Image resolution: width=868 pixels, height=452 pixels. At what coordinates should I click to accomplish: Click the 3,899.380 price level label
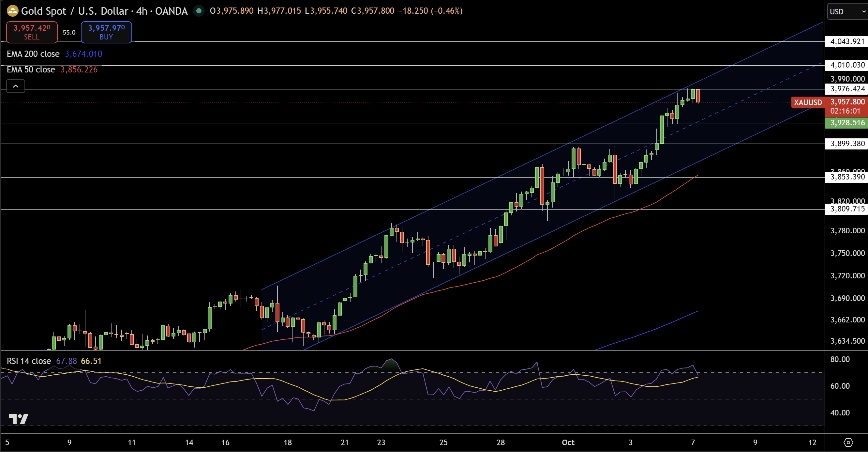[847, 144]
